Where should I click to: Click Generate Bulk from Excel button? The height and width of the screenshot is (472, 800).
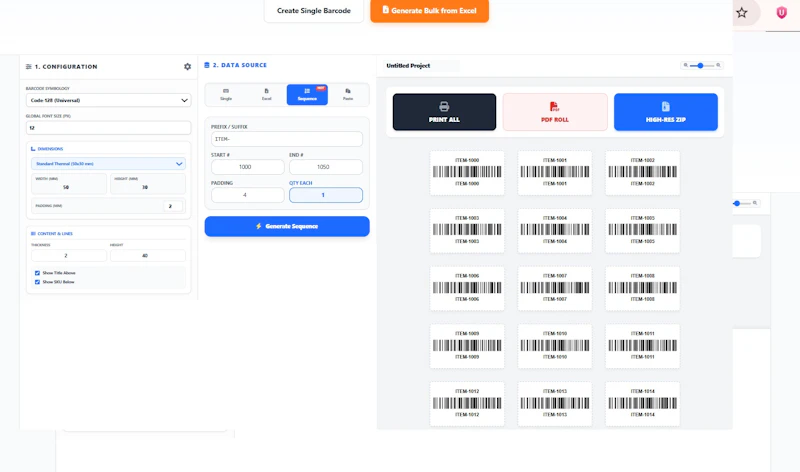click(x=430, y=10)
